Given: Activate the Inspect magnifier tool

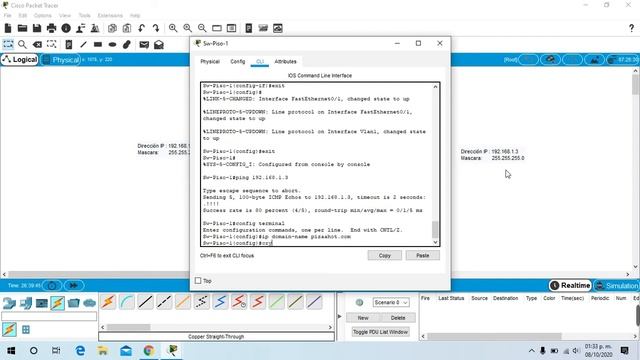Looking at the screenshot, I should point(22,44).
